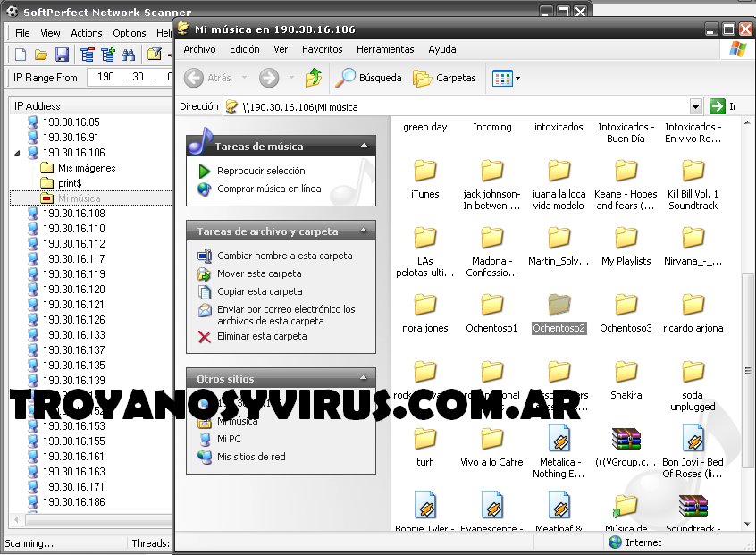The image size is (756, 555).
Task: Open View menu in Network Scanner
Action: (x=50, y=33)
